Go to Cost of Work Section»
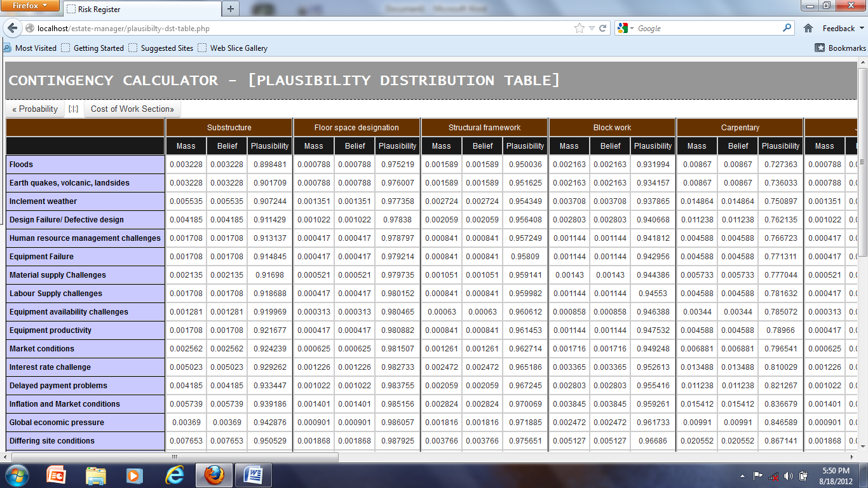This screenshot has height=488, width=868. point(132,109)
